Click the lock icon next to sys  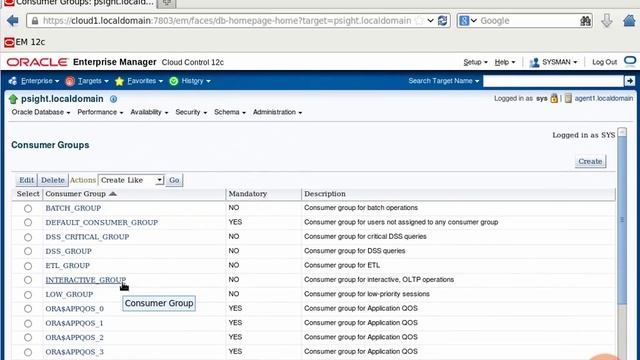554,98
